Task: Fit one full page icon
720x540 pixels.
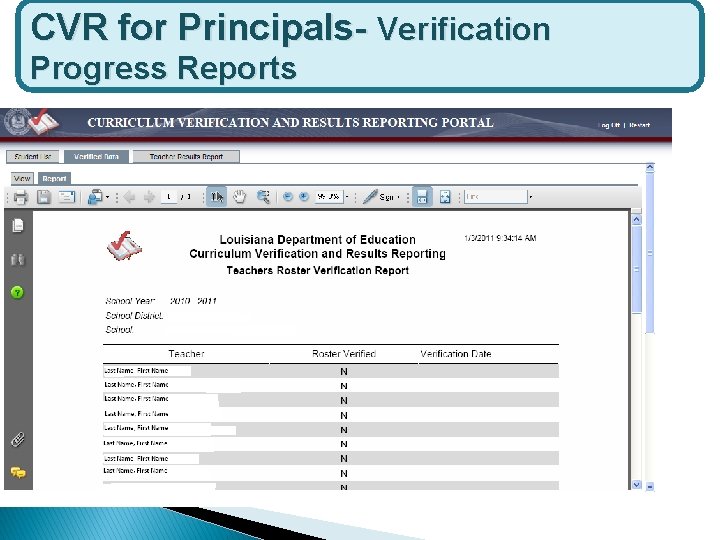Action: tap(445, 197)
